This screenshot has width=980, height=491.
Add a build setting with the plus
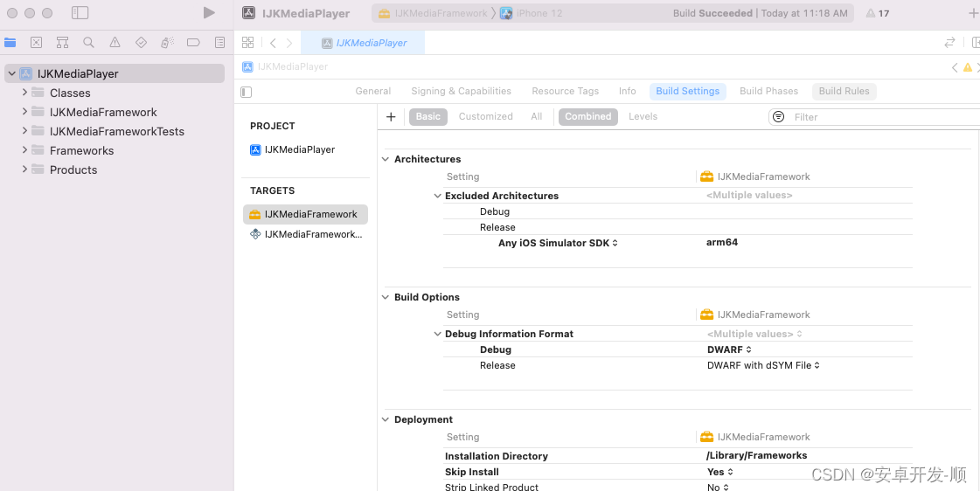(392, 117)
